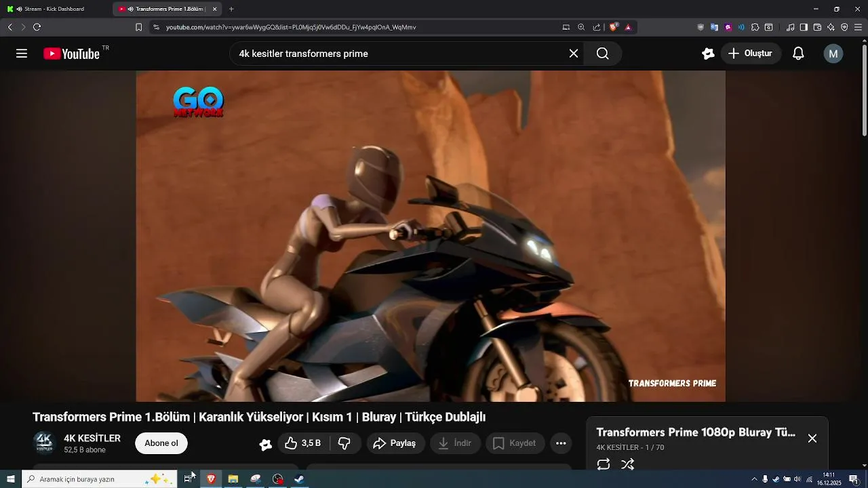
Task: Open the YouTube hamburger guide menu
Action: pos(22,54)
